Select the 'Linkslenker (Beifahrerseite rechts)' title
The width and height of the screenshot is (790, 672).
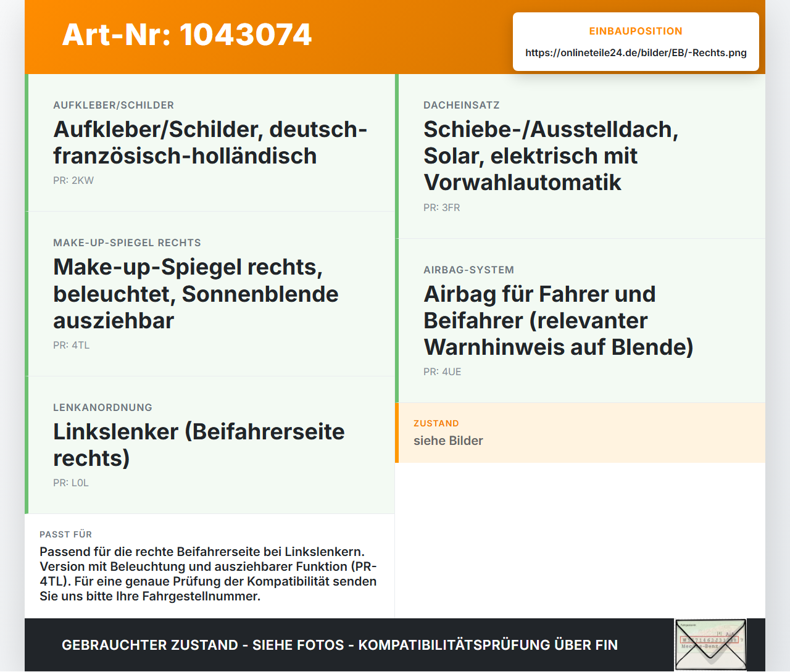[199, 445]
